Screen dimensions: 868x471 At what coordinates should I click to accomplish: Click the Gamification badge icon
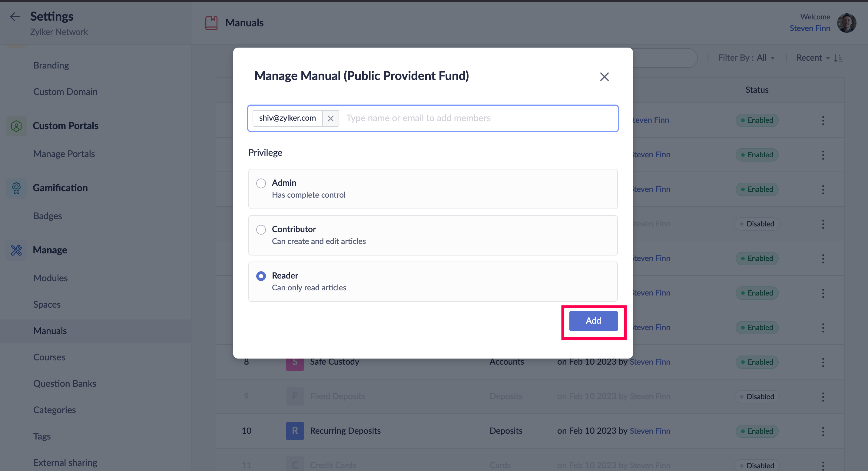16,188
